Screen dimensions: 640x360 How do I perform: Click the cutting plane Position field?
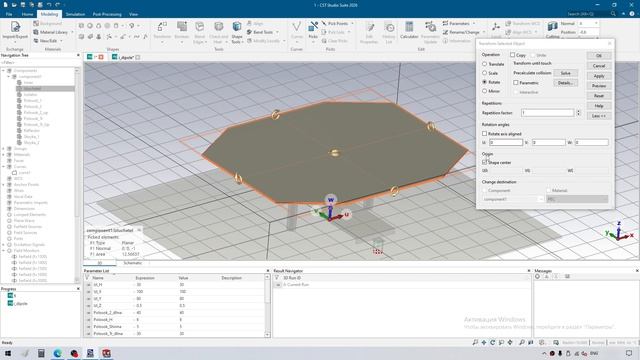[588, 32]
